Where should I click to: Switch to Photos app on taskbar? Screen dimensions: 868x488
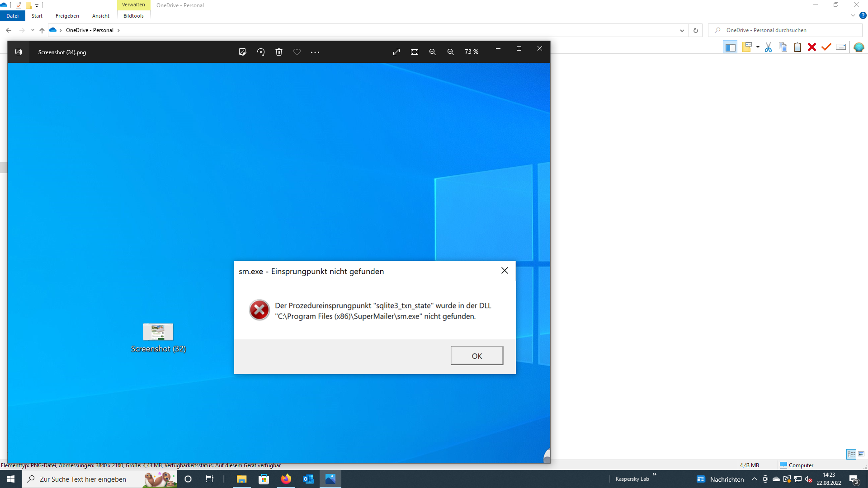click(330, 479)
